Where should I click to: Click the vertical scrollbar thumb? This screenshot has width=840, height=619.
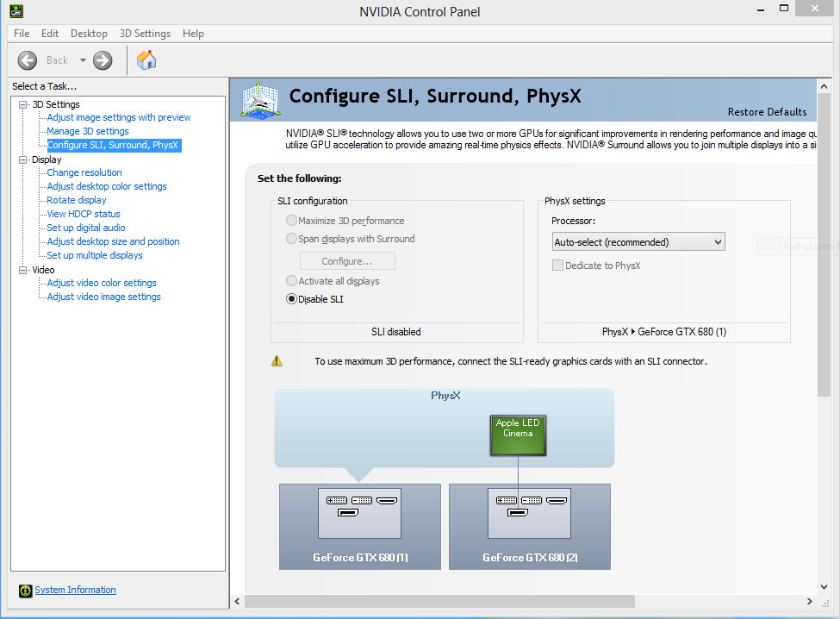pos(824,244)
